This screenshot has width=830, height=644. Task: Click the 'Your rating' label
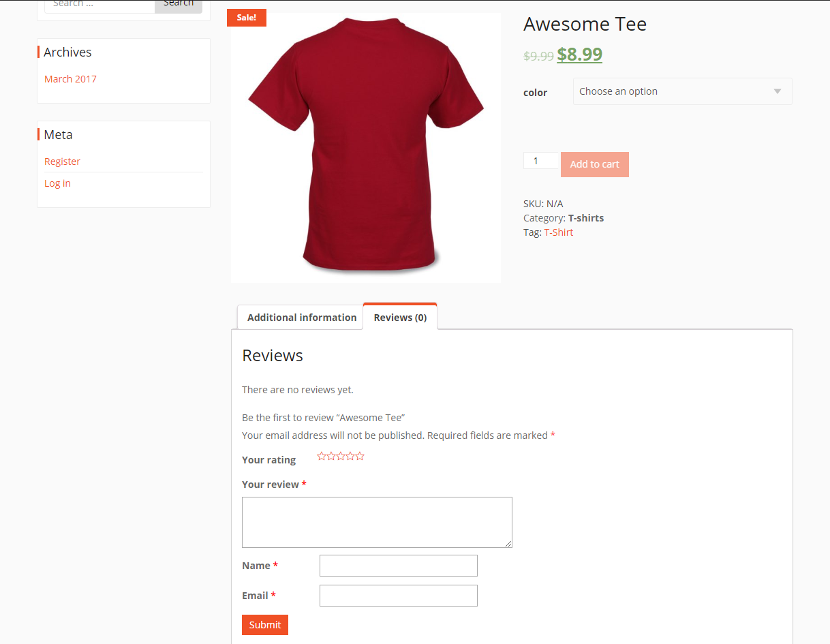(x=268, y=460)
